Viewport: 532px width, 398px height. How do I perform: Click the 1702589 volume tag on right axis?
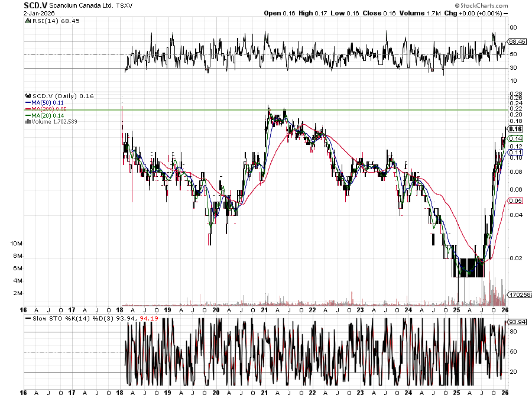pyautogui.click(x=520, y=295)
